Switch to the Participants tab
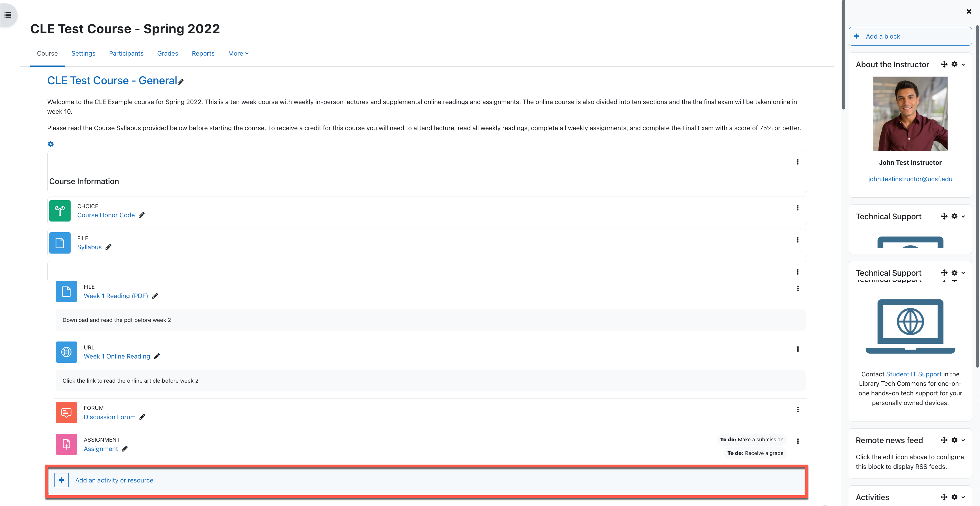The width and height of the screenshot is (980, 506). click(126, 53)
